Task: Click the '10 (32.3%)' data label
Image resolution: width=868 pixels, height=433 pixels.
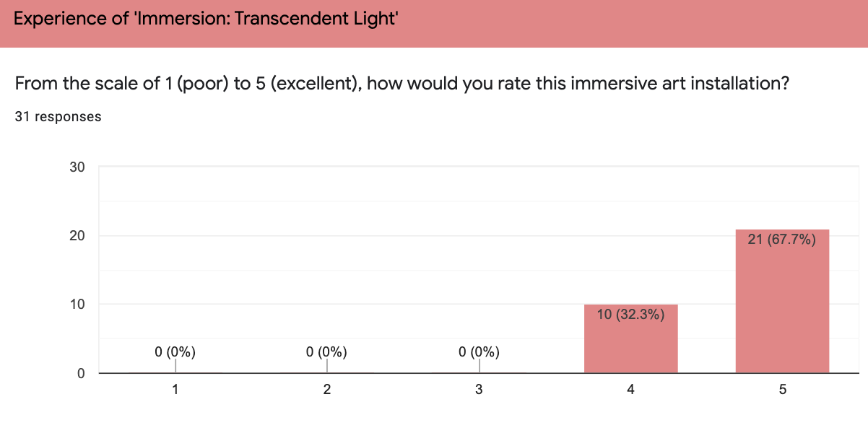Action: (x=630, y=315)
